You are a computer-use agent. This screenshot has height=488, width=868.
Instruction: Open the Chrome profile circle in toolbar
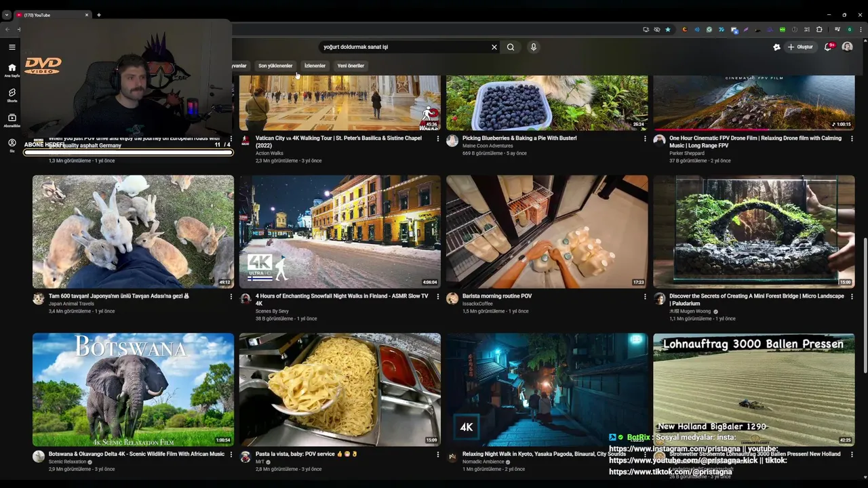point(850,29)
